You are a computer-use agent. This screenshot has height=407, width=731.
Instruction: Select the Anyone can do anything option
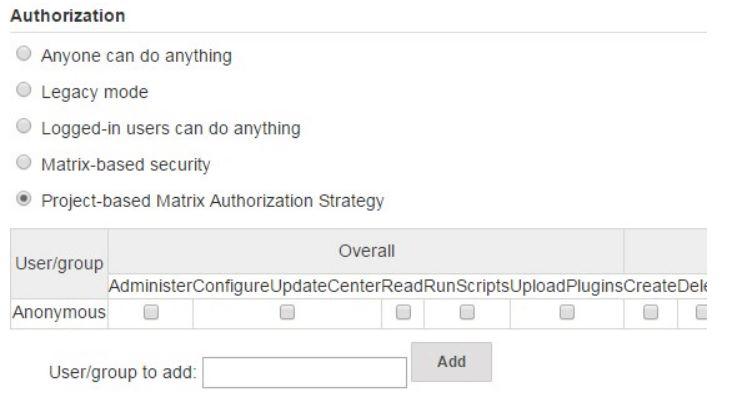24,56
